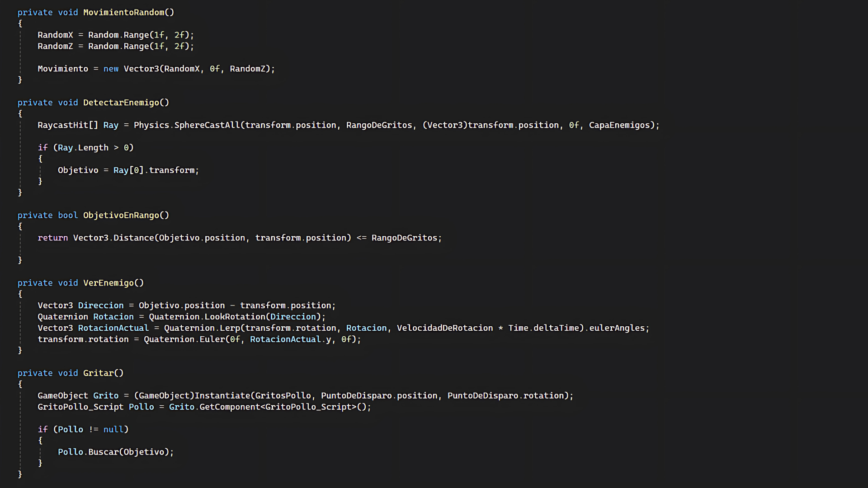Click the Instantiate call
Image resolution: width=868 pixels, height=488 pixels.
(x=222, y=395)
